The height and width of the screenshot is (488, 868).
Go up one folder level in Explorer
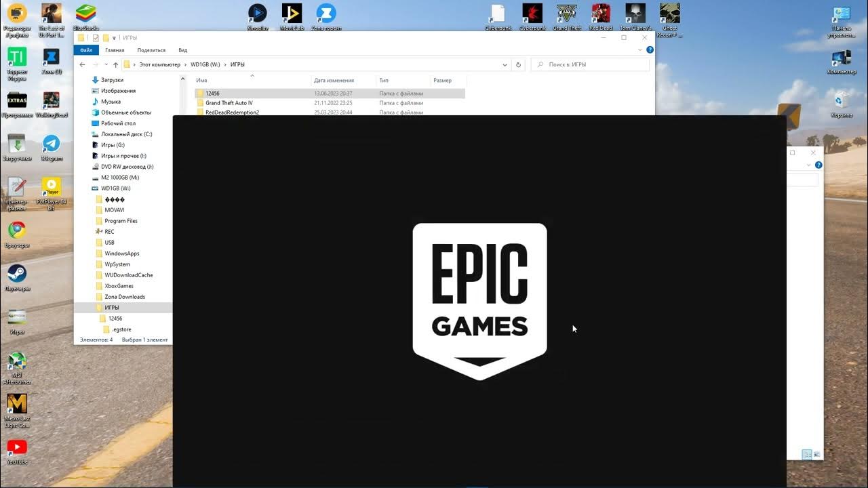tap(115, 64)
